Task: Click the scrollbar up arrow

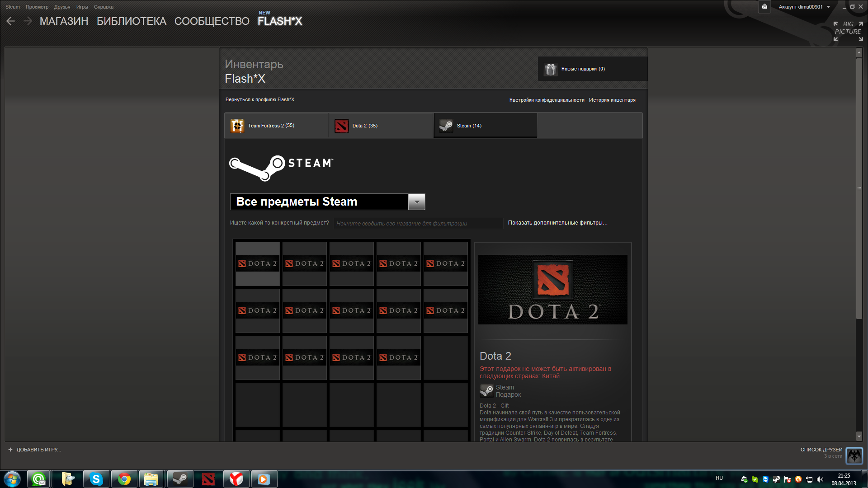Action: (x=859, y=53)
